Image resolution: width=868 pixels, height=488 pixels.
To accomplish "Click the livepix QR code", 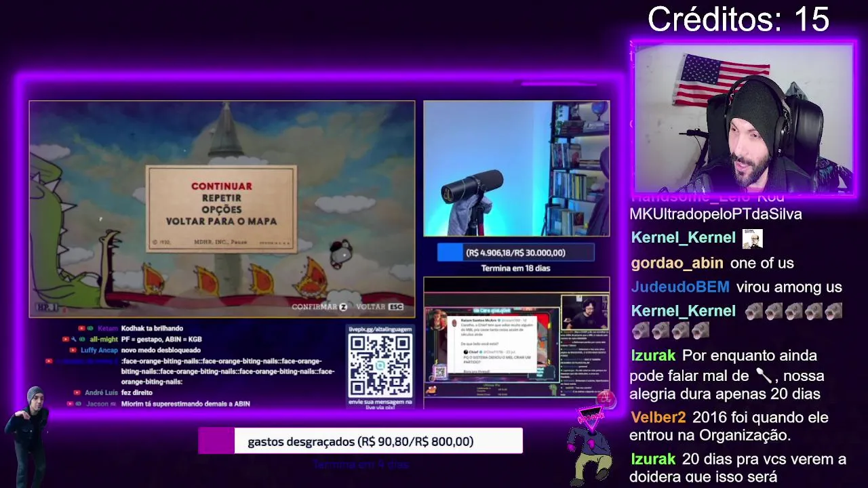I will pos(380,365).
